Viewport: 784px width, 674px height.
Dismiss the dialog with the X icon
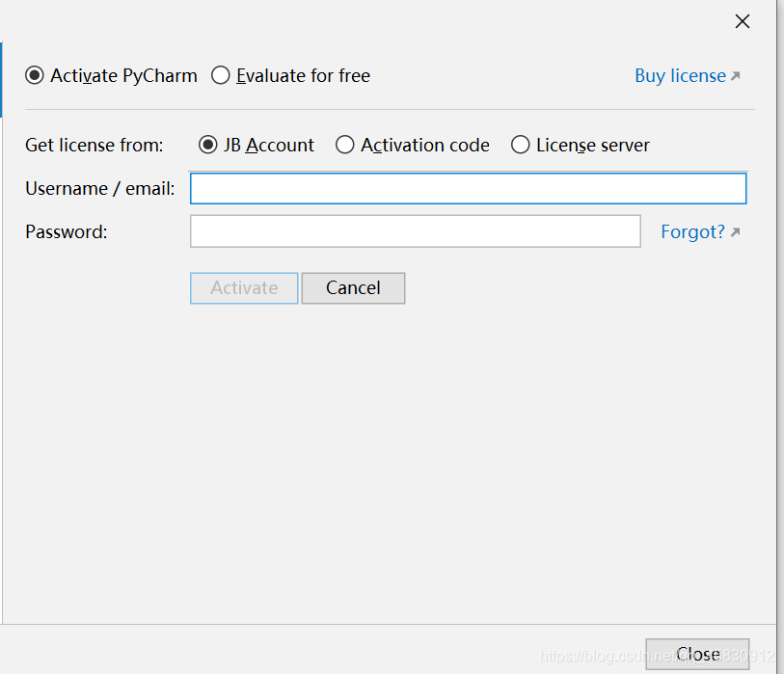tap(743, 21)
